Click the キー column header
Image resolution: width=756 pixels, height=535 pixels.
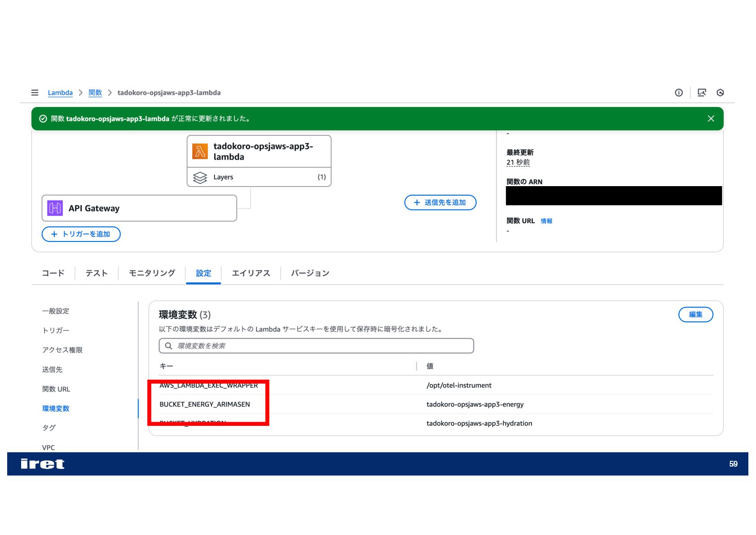click(x=166, y=366)
